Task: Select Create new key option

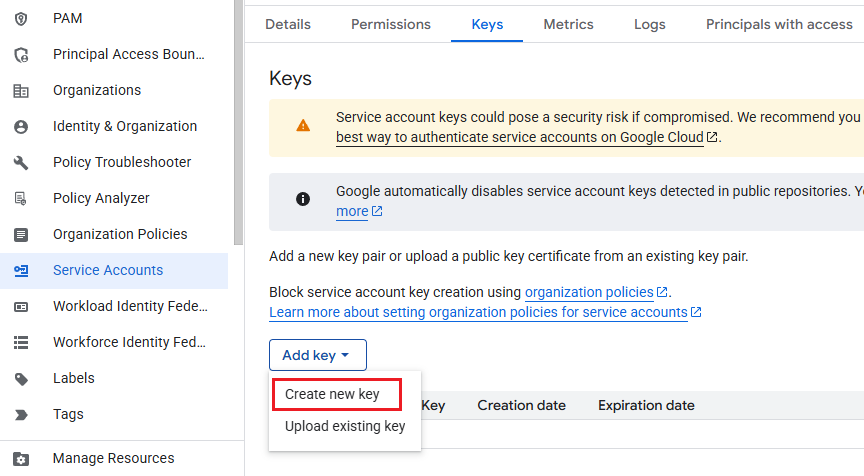Action: click(332, 394)
